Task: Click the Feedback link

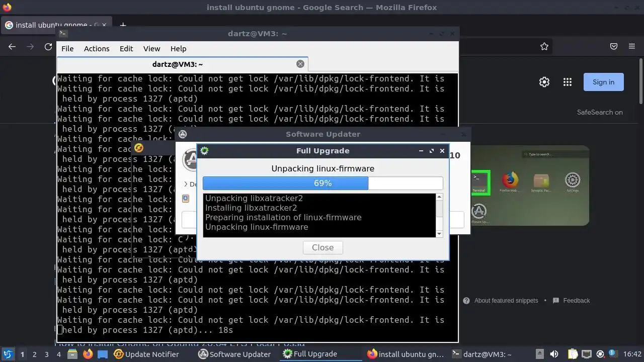Action: point(577,301)
